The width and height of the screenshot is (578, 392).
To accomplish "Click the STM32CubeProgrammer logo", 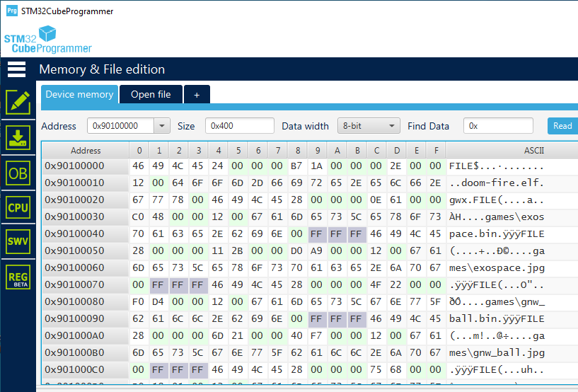I will (48, 40).
